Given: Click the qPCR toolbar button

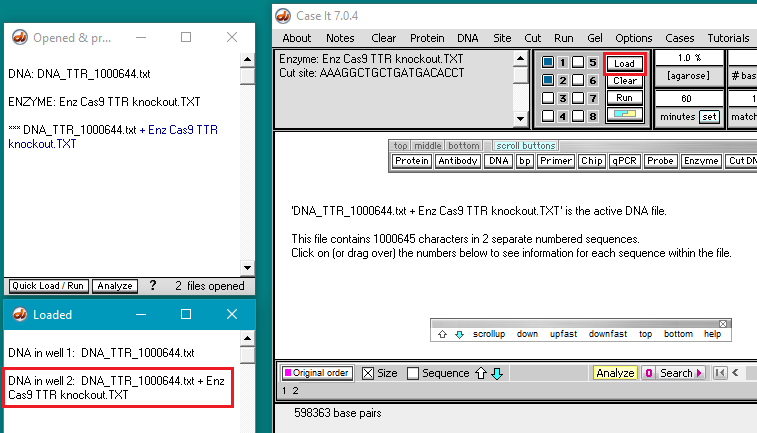Looking at the screenshot, I should [624, 161].
